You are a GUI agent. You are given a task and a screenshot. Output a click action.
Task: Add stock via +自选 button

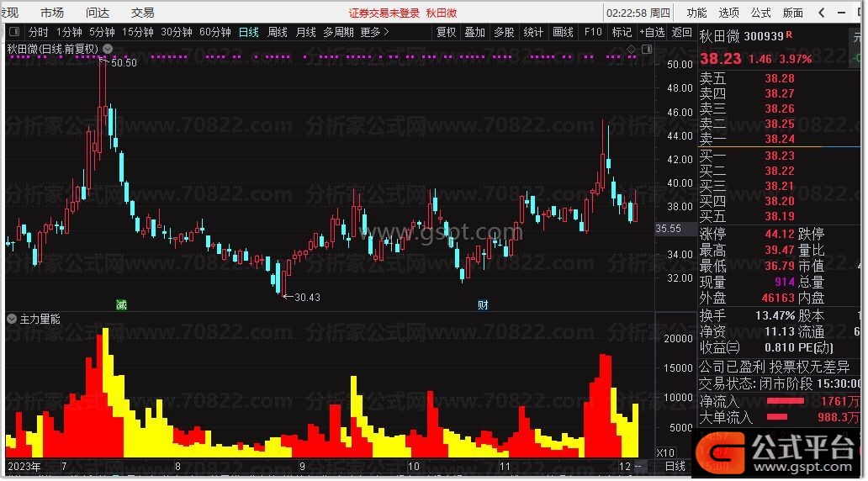[652, 32]
